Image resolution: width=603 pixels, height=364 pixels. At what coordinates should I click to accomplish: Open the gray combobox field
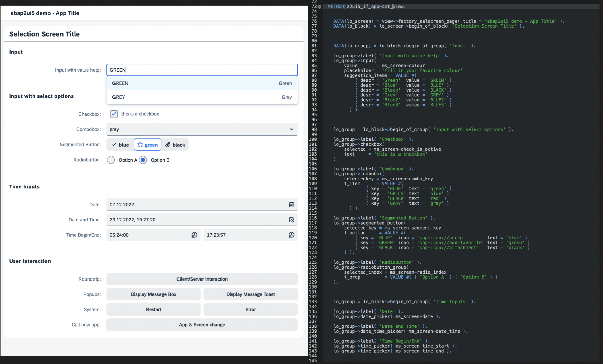202,129
